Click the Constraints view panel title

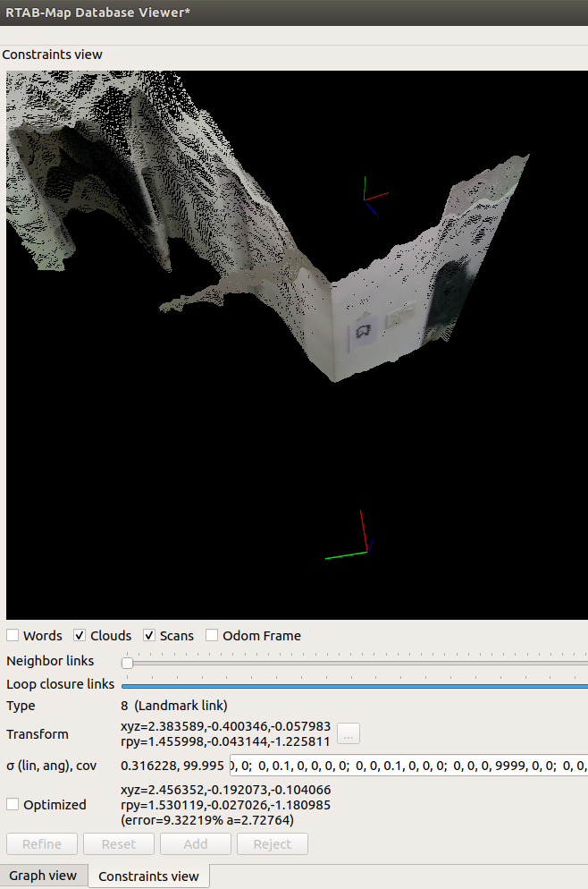pyautogui.click(x=53, y=55)
